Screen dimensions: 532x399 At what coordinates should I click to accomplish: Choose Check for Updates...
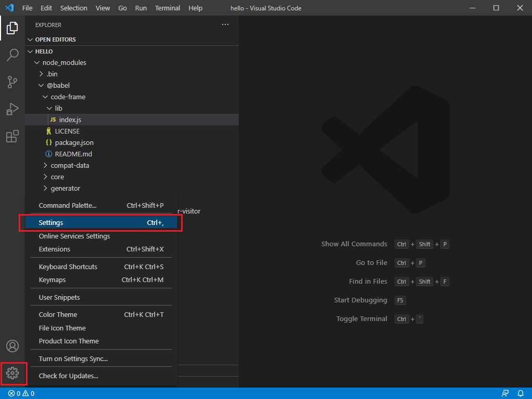pyautogui.click(x=101, y=376)
